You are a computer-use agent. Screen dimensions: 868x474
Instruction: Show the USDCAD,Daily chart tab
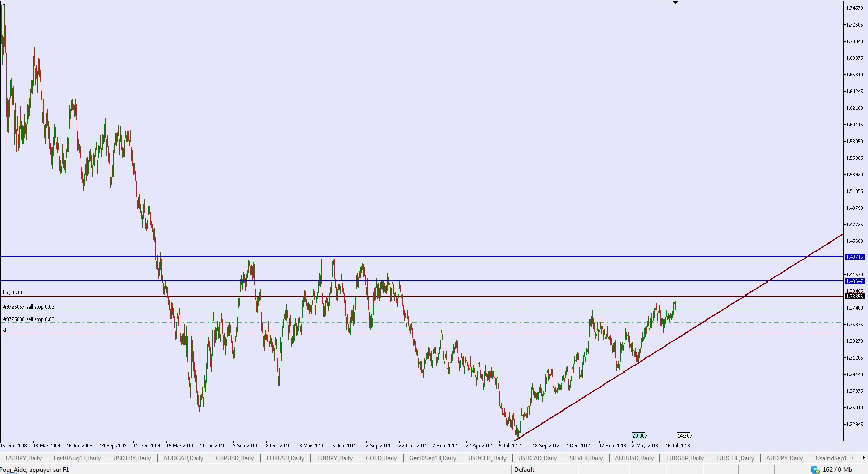click(537, 458)
